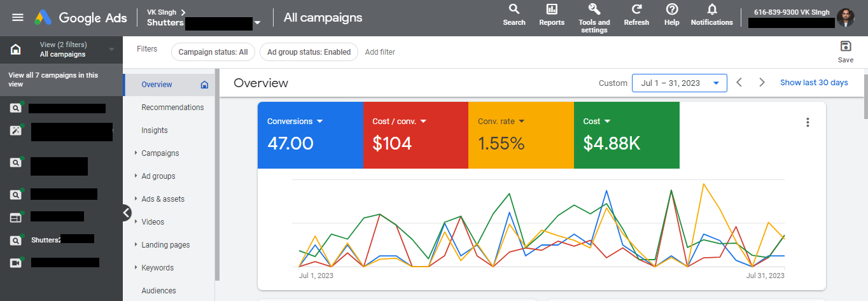Image resolution: width=868 pixels, height=301 pixels.
Task: Click the Campaign status: All filter chip
Action: [213, 52]
